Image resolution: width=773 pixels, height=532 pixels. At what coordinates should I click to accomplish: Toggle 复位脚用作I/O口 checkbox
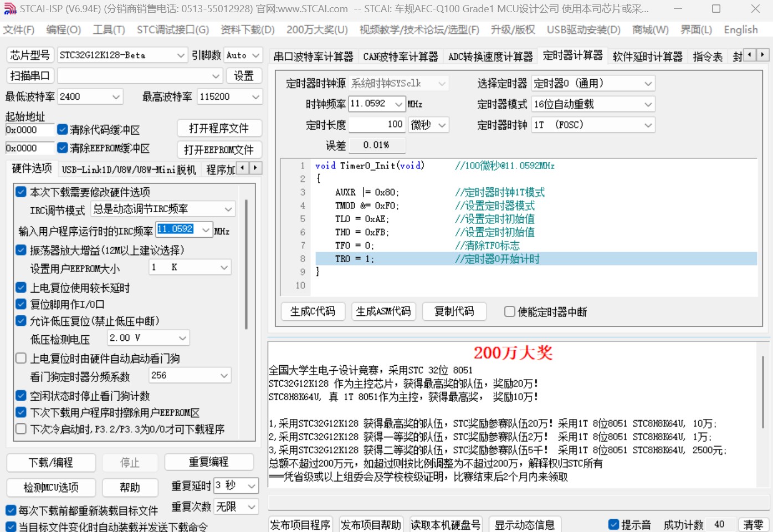pos(21,304)
